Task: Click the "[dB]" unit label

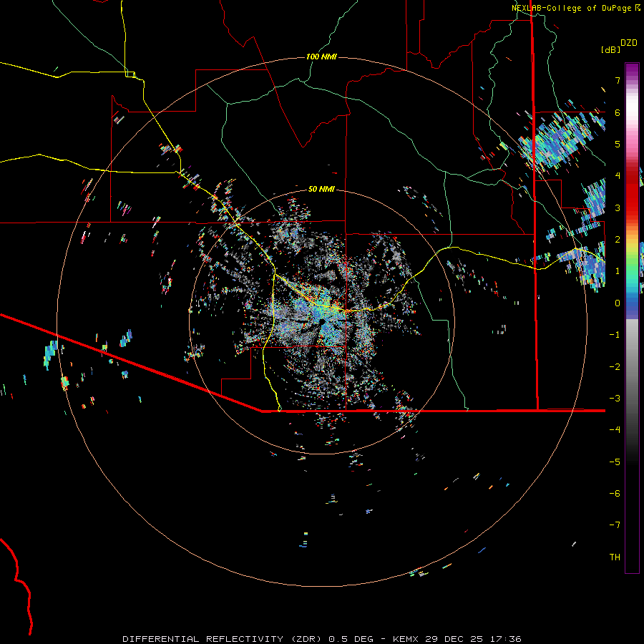Action: [x=611, y=49]
